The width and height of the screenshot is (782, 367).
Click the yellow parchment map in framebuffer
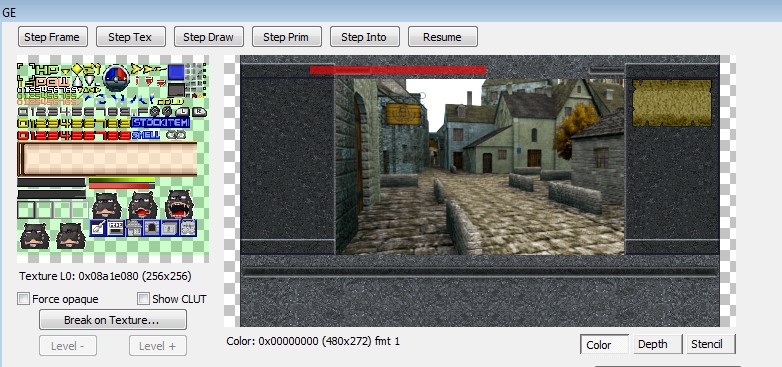[672, 103]
